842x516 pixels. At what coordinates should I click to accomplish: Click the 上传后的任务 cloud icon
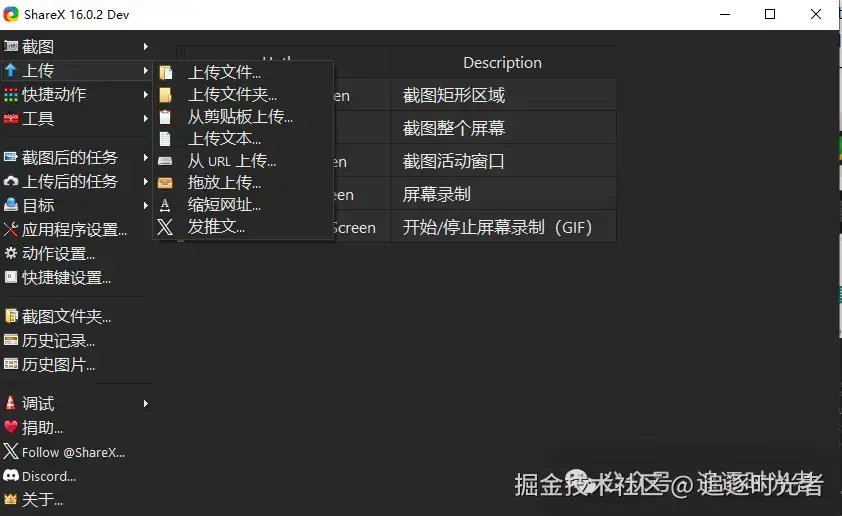point(11,181)
